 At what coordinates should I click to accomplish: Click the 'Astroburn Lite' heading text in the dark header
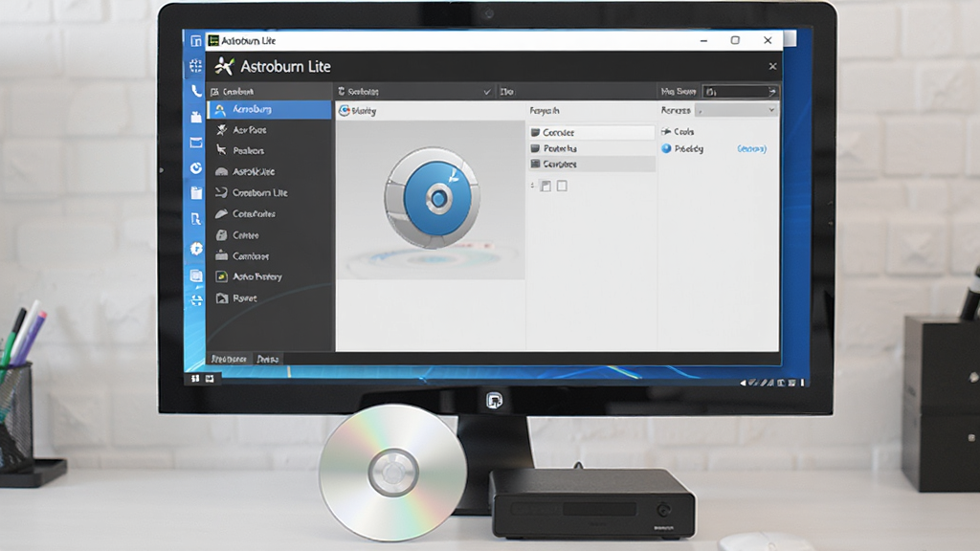pos(285,66)
